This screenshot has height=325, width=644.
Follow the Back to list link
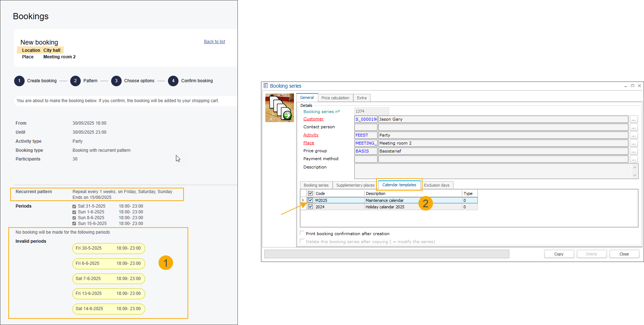coord(214,42)
